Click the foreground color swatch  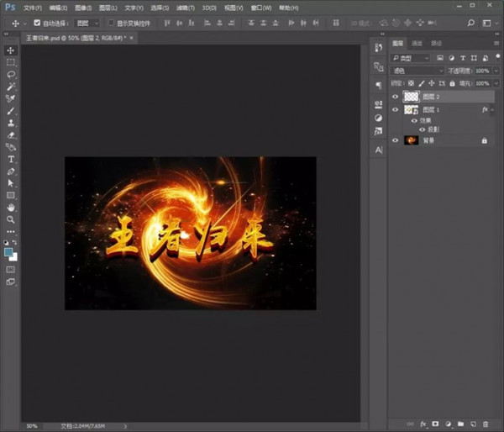pos(8,251)
